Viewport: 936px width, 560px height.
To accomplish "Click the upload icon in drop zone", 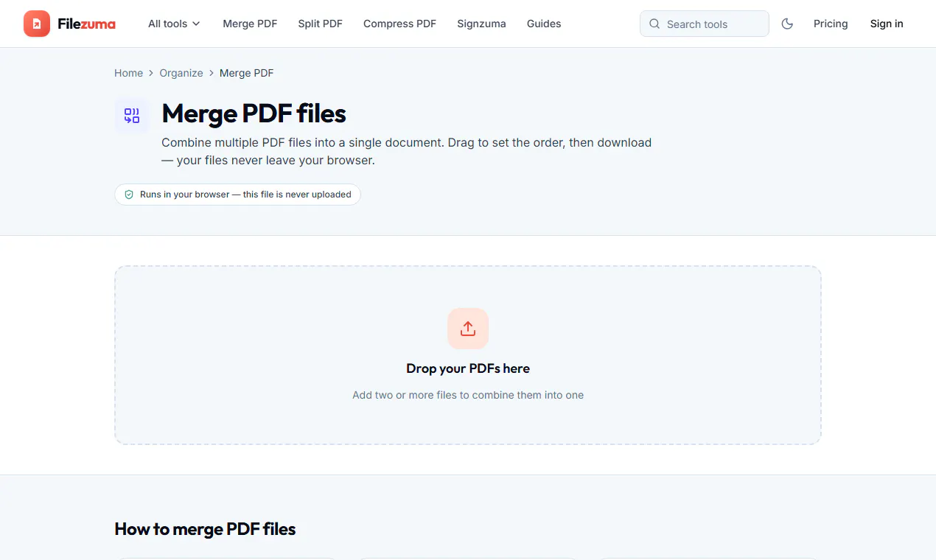I will [468, 329].
